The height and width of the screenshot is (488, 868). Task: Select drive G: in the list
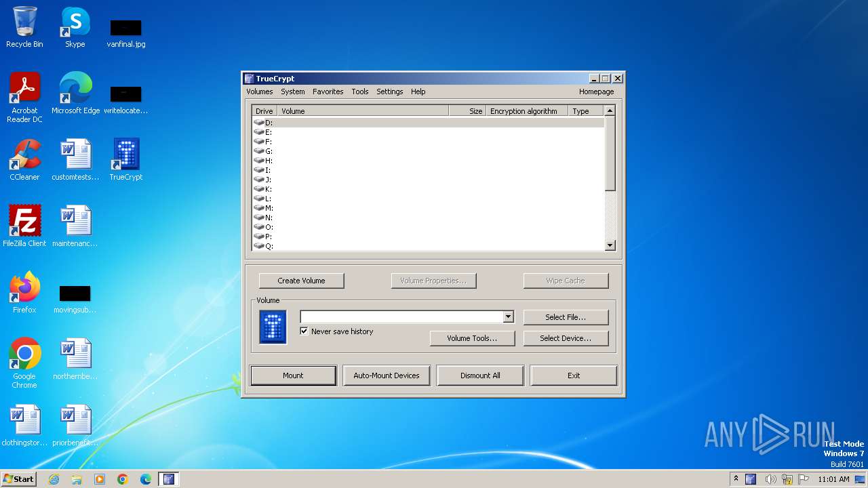pos(428,151)
